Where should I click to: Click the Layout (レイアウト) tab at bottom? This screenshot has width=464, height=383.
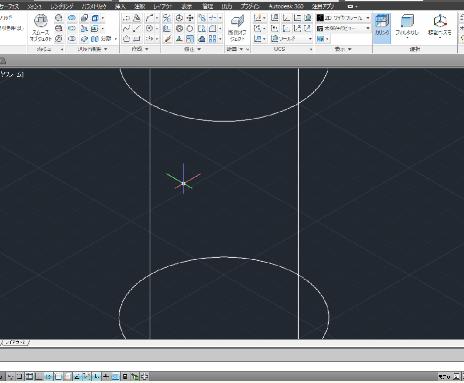pyautogui.click(x=16, y=342)
